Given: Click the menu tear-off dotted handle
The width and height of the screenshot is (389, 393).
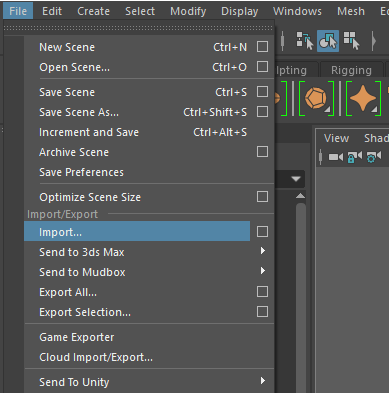Looking at the screenshot, I should (x=139, y=28).
